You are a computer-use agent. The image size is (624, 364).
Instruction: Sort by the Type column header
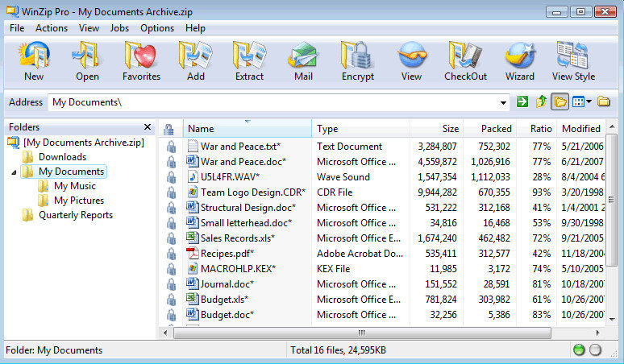(360, 129)
